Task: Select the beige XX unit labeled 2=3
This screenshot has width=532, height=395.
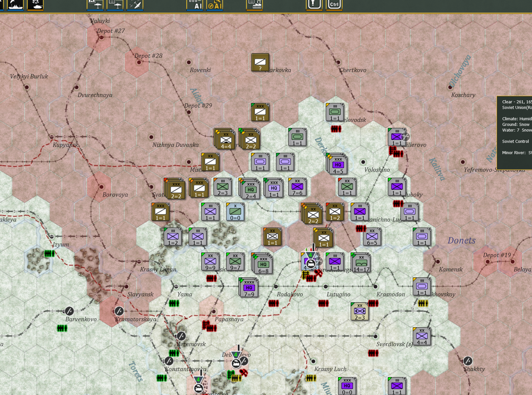Action: (360, 311)
